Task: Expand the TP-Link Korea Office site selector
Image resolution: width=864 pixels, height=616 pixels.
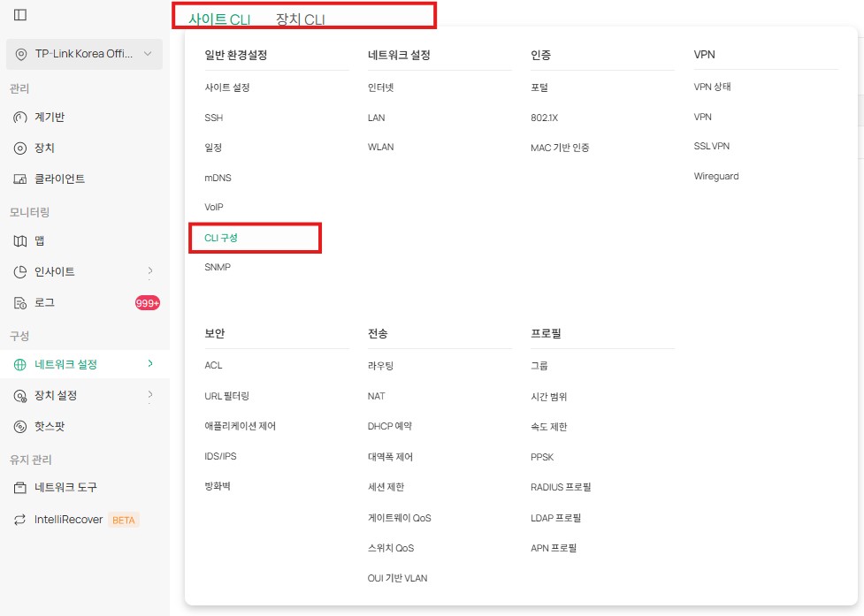Action: pyautogui.click(x=84, y=54)
